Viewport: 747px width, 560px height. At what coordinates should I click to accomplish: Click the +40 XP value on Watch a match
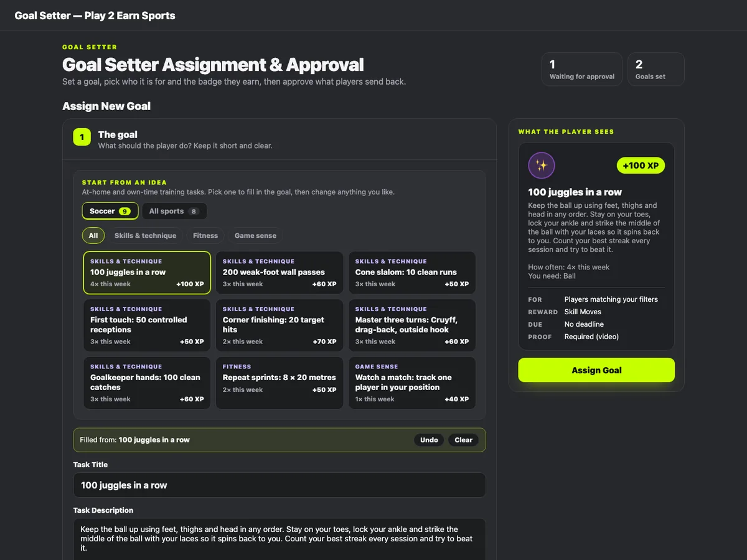(457, 399)
